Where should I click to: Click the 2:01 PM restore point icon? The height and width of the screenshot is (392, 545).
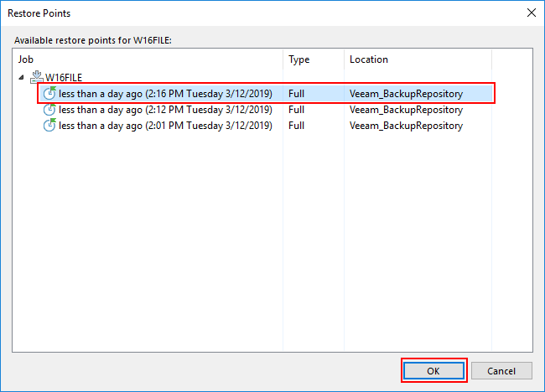point(49,125)
